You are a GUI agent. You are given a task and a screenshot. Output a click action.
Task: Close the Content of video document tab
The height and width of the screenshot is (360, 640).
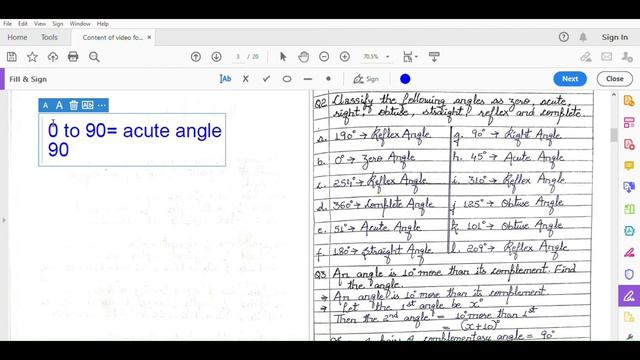(x=149, y=37)
